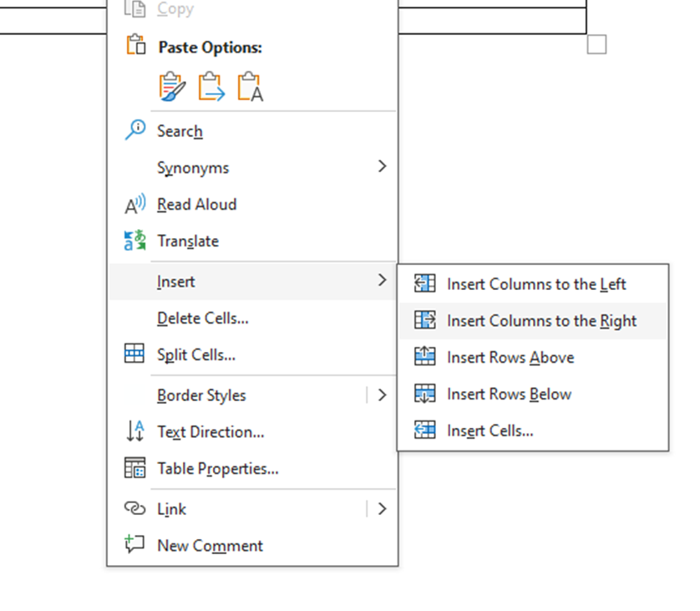Image resolution: width=700 pixels, height=611 pixels.
Task: Select the Synonyms menu entry
Action: coord(252,167)
